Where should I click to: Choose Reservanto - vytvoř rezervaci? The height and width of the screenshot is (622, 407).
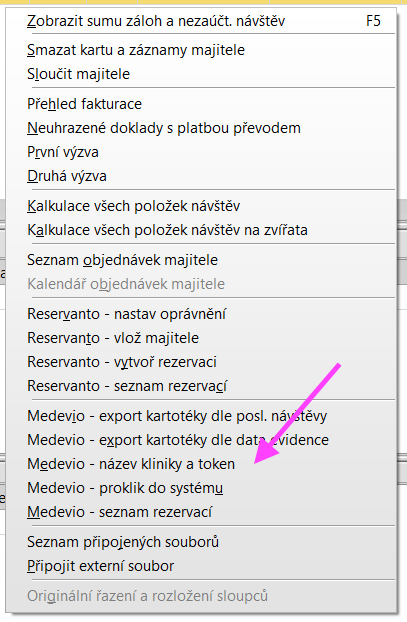tap(201, 362)
